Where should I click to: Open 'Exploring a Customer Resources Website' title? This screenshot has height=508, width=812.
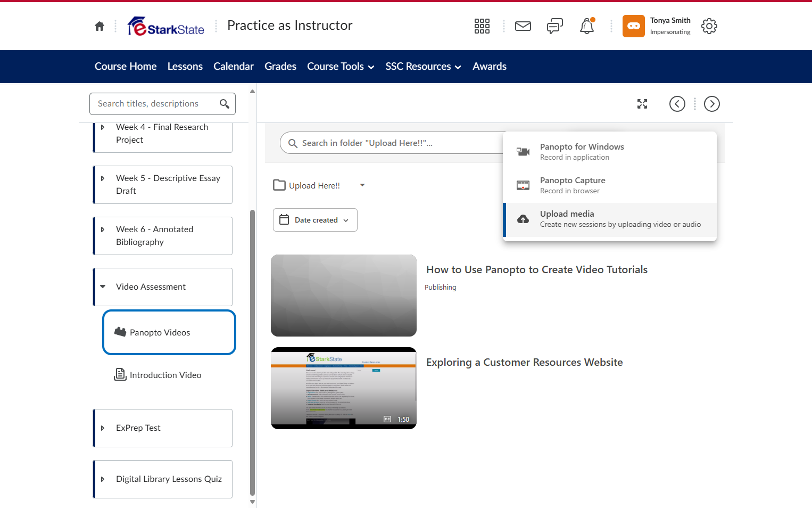(525, 362)
